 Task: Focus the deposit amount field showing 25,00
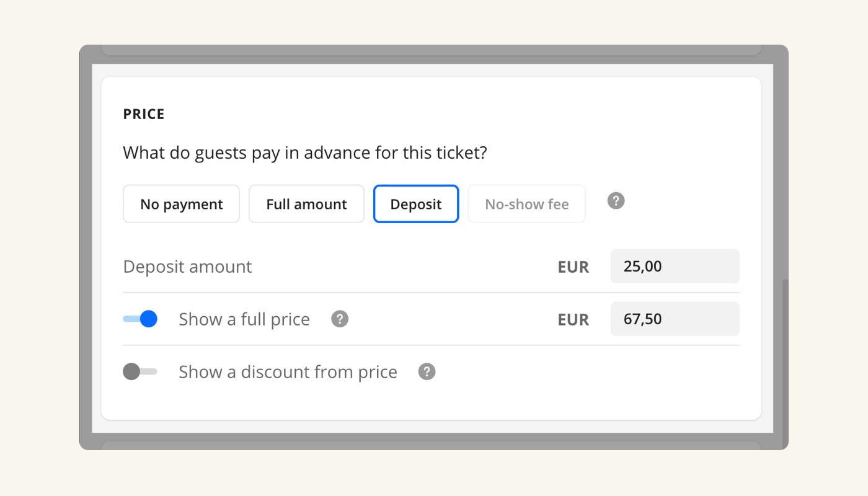(675, 267)
